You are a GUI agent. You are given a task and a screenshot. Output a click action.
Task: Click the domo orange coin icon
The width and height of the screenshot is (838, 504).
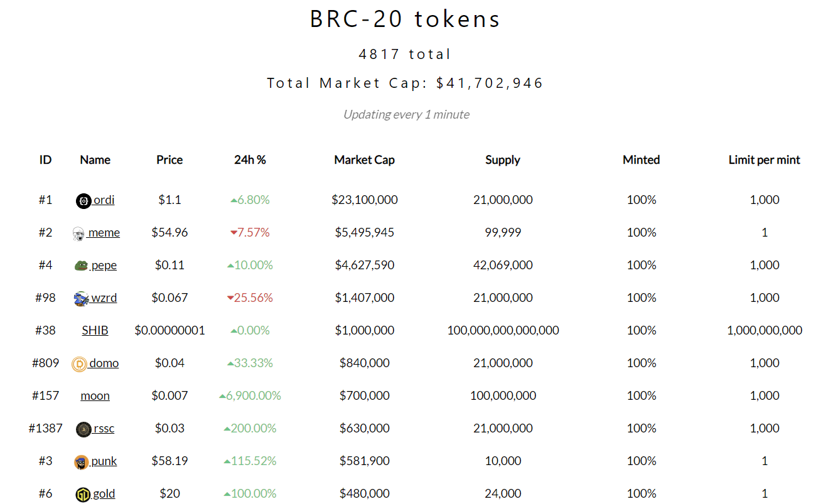[x=79, y=364]
